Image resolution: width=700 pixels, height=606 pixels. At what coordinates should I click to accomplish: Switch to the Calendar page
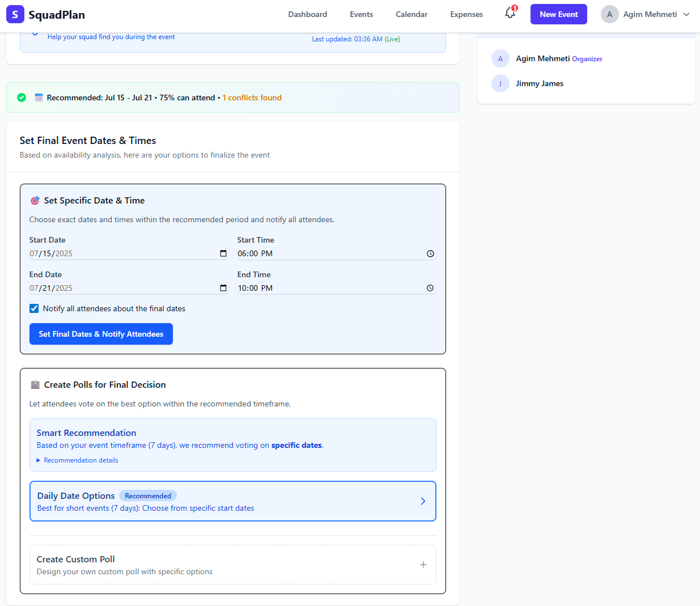411,14
